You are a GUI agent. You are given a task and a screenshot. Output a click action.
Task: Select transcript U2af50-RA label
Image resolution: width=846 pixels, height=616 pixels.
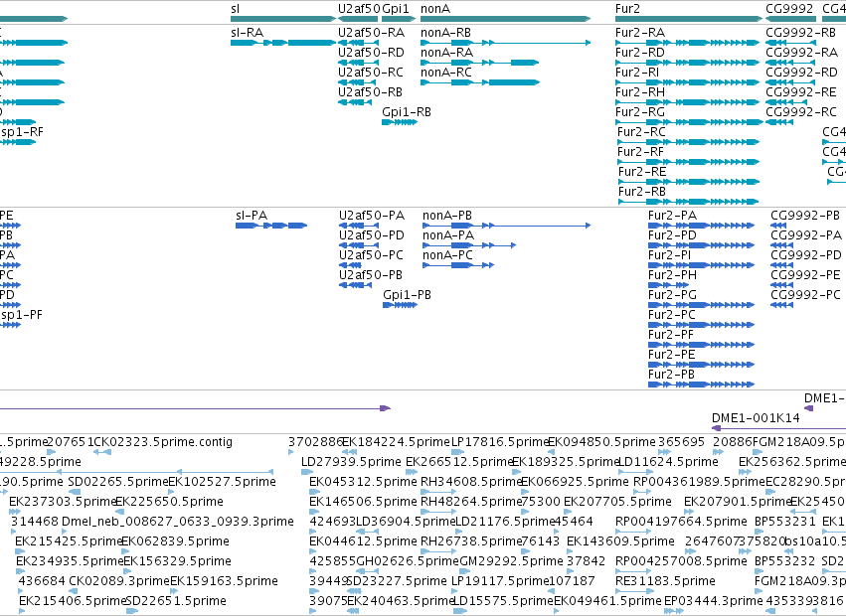tap(371, 33)
